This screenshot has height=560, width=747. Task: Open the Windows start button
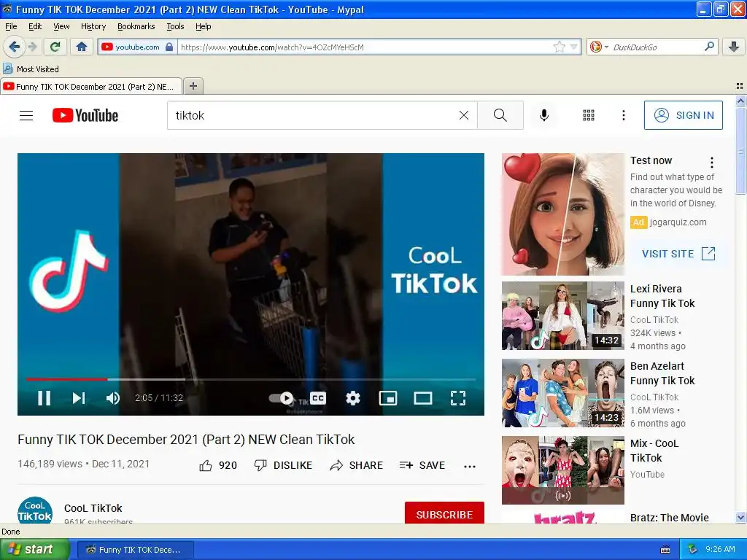(34, 550)
